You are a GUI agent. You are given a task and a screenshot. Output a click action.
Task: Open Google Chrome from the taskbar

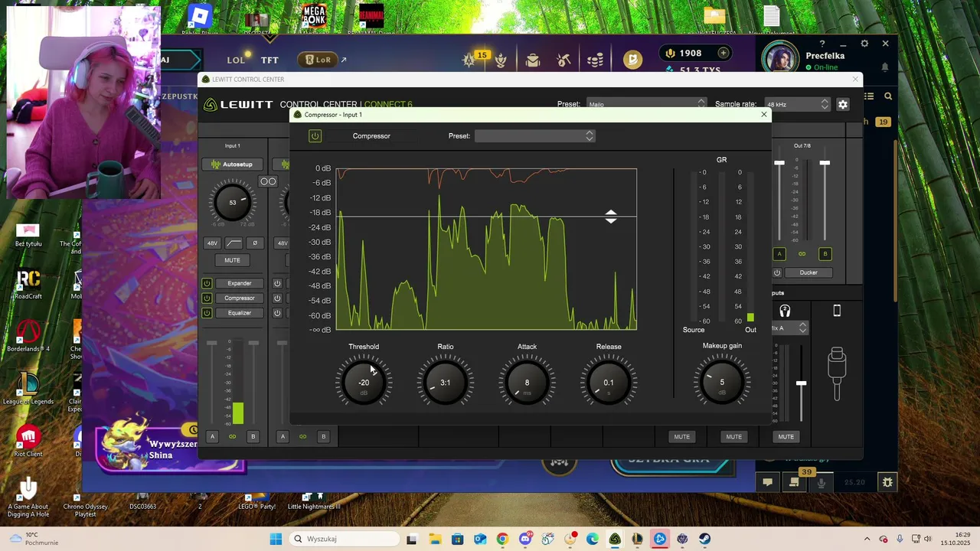502,539
